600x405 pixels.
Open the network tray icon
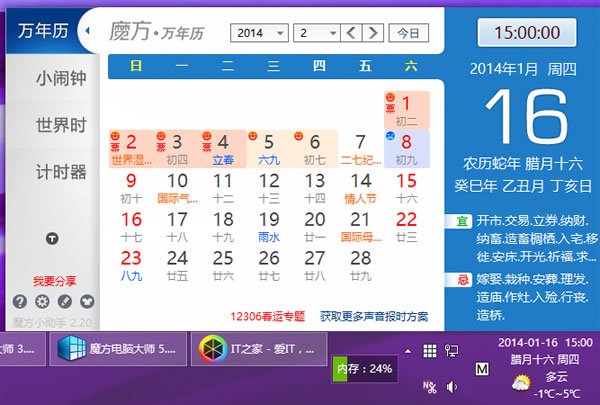(x=452, y=351)
